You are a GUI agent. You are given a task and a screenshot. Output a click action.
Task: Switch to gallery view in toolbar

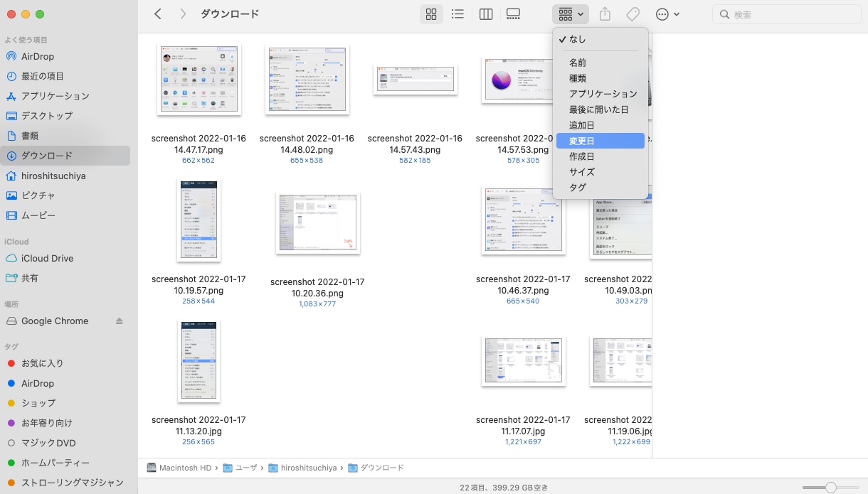pos(513,14)
